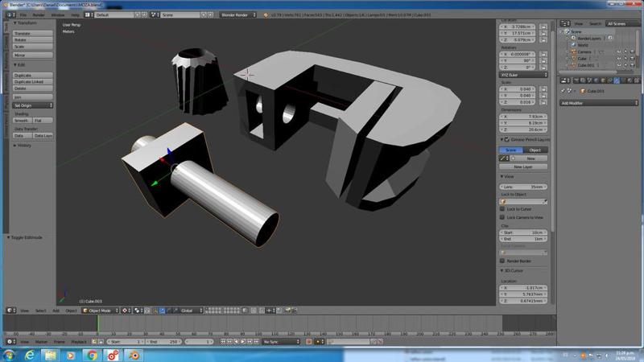Open the Add menu in 3D view header
This screenshot has width=644, height=362.
click(x=56, y=311)
